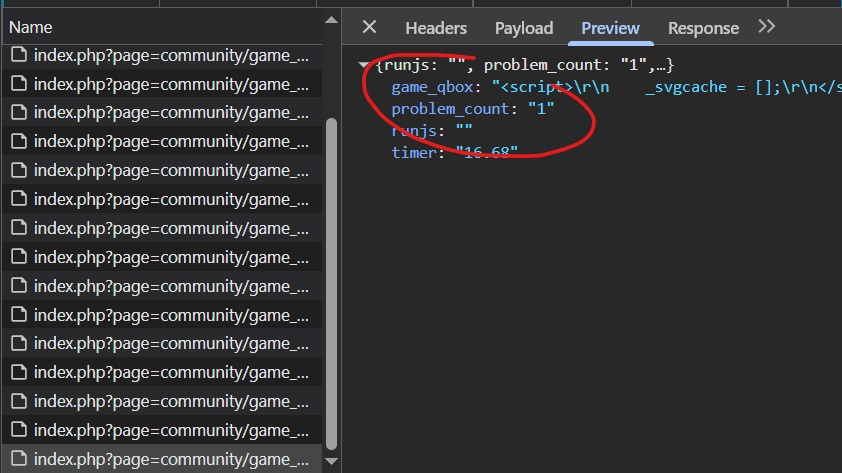Viewport: 842px width, 473px height.
Task: Click the game_qbox property key
Action: 436,87
